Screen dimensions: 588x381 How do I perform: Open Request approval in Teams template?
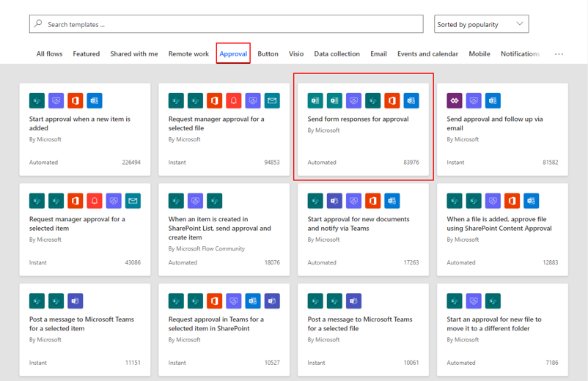pos(224,330)
